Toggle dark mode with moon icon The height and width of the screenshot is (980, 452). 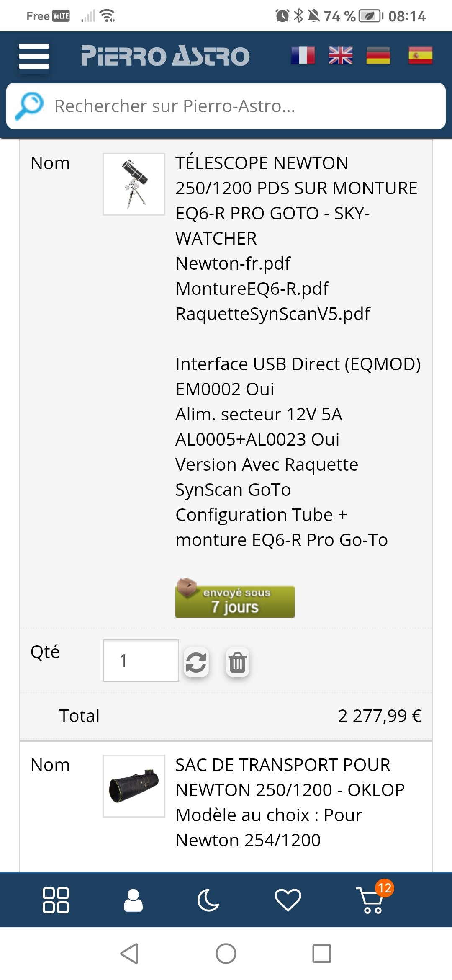[x=208, y=900]
